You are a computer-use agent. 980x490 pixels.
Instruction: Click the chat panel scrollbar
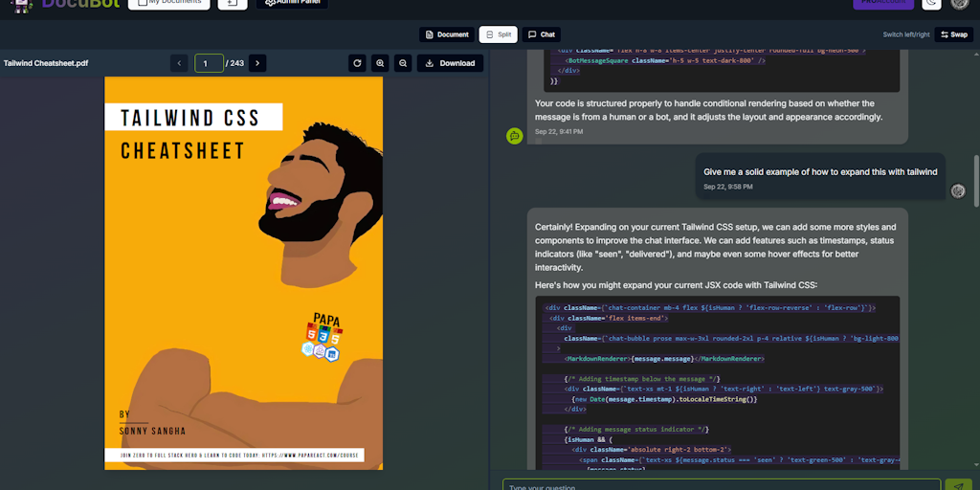[976, 181]
